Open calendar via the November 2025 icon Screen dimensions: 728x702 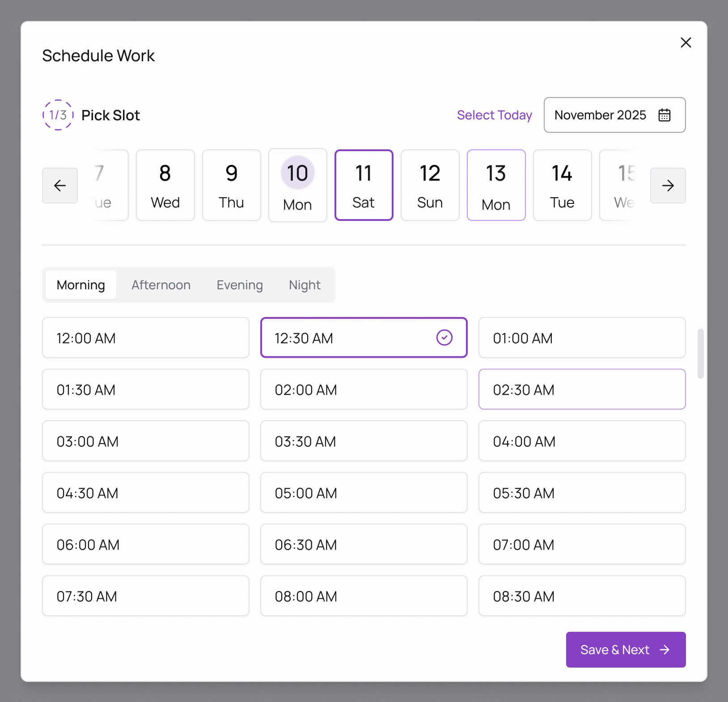pos(665,115)
